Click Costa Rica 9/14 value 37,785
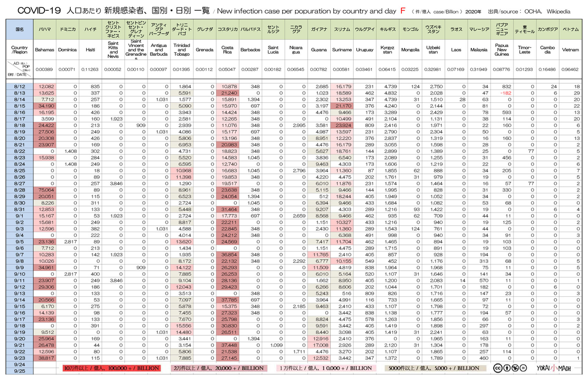The height and width of the screenshot is (378, 588). (x=229, y=299)
